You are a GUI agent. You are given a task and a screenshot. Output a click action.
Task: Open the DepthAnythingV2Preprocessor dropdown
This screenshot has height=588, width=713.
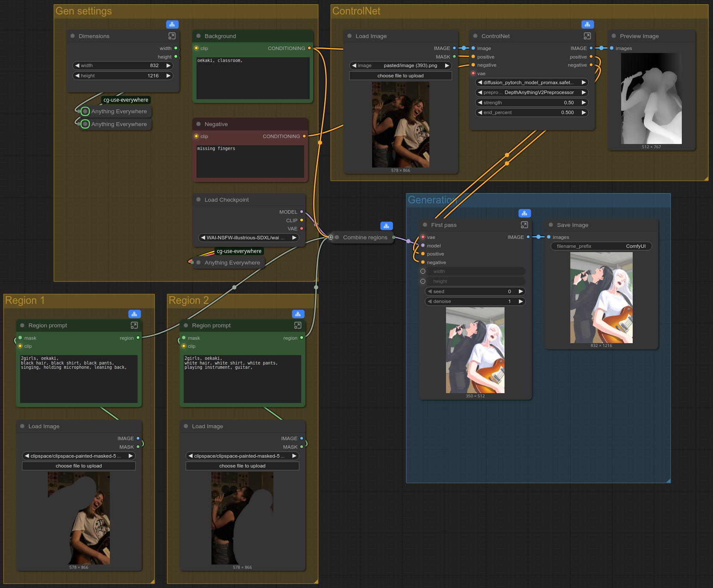coord(531,93)
